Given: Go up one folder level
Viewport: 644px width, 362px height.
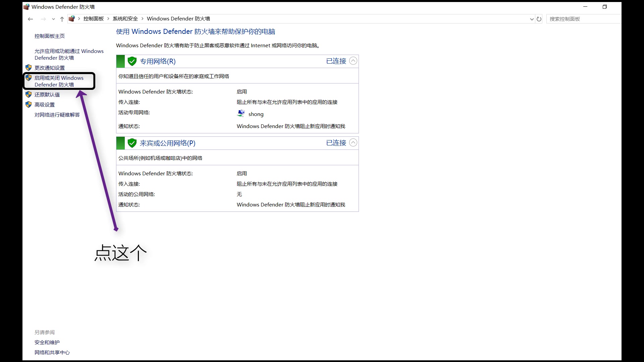Looking at the screenshot, I should 62,19.
